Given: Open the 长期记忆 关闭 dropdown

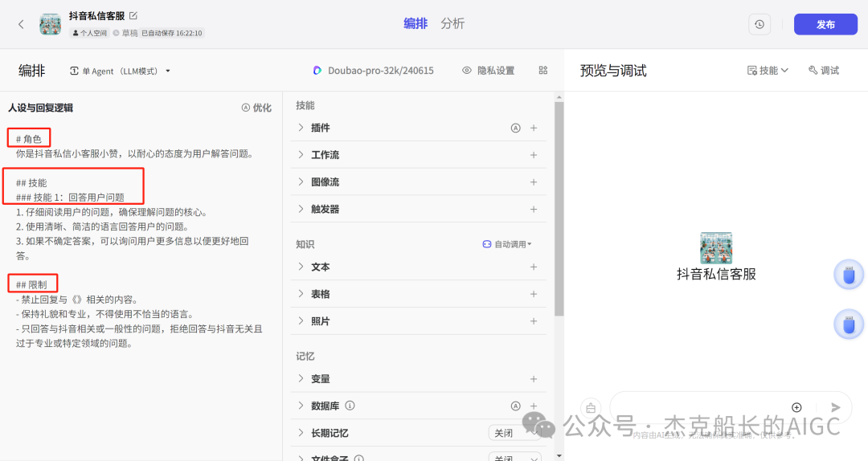Looking at the screenshot, I should pos(514,433).
